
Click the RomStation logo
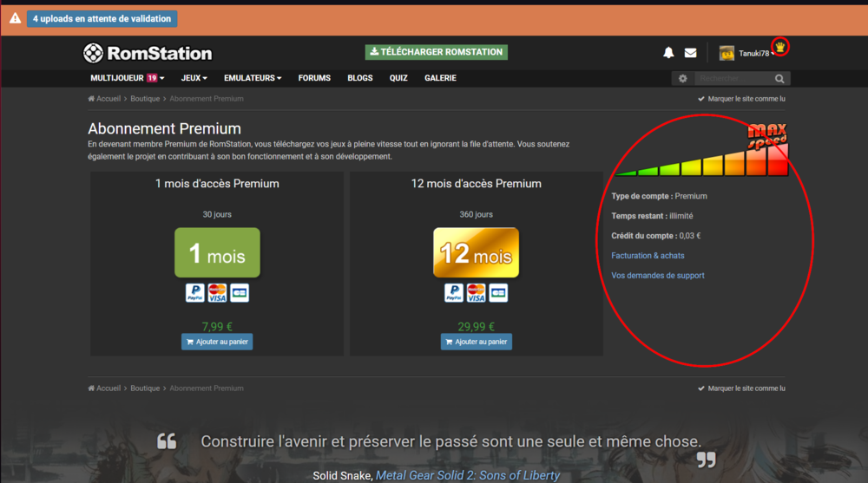(148, 53)
